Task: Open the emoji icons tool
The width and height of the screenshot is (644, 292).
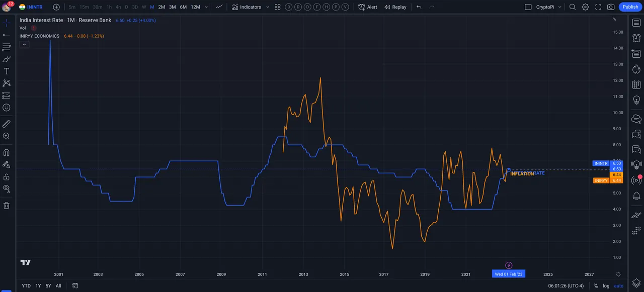Action: (x=7, y=108)
